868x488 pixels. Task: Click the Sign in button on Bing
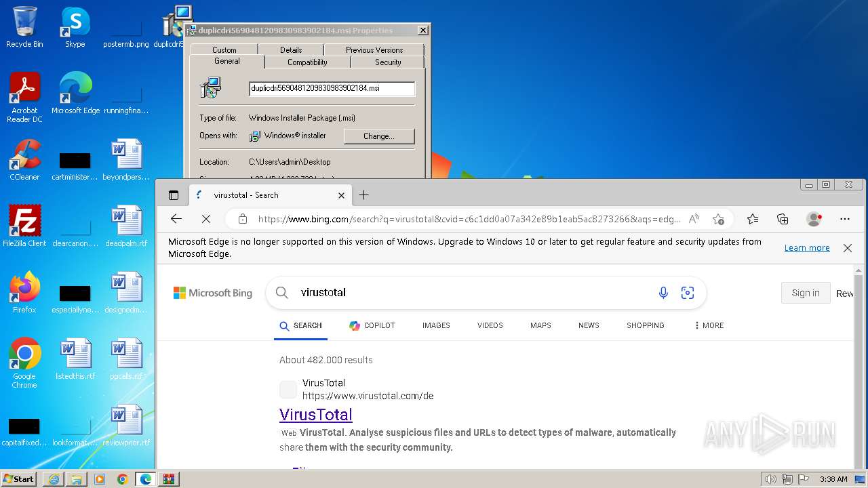pos(806,293)
